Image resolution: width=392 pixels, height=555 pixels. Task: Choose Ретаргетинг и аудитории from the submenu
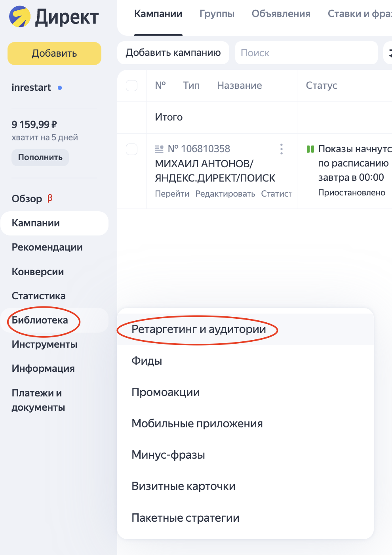pos(245,329)
